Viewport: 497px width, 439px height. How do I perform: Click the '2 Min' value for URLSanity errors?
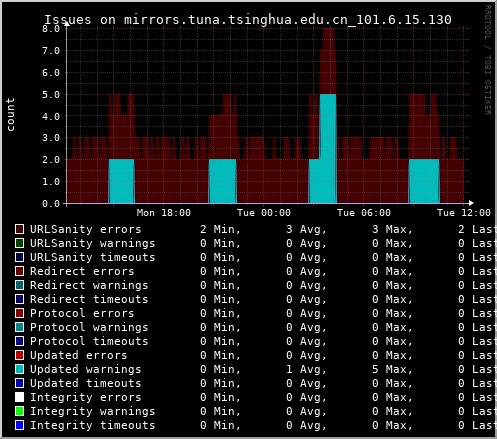click(x=220, y=229)
